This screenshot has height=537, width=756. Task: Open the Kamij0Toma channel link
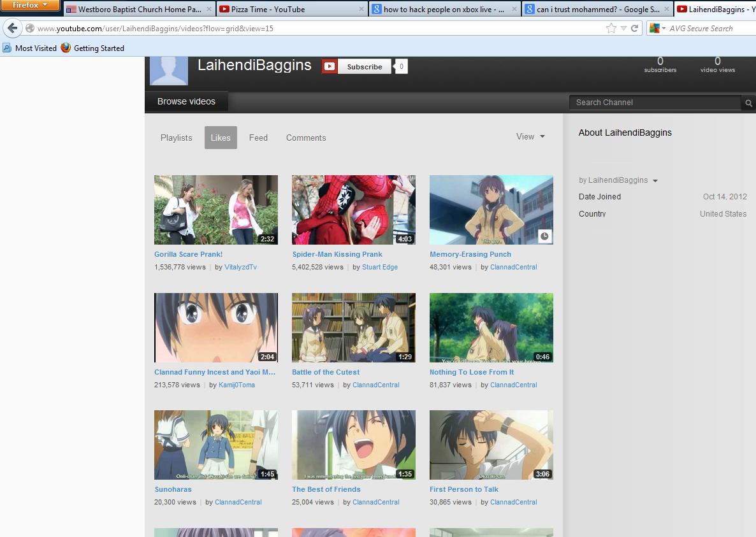(x=236, y=385)
